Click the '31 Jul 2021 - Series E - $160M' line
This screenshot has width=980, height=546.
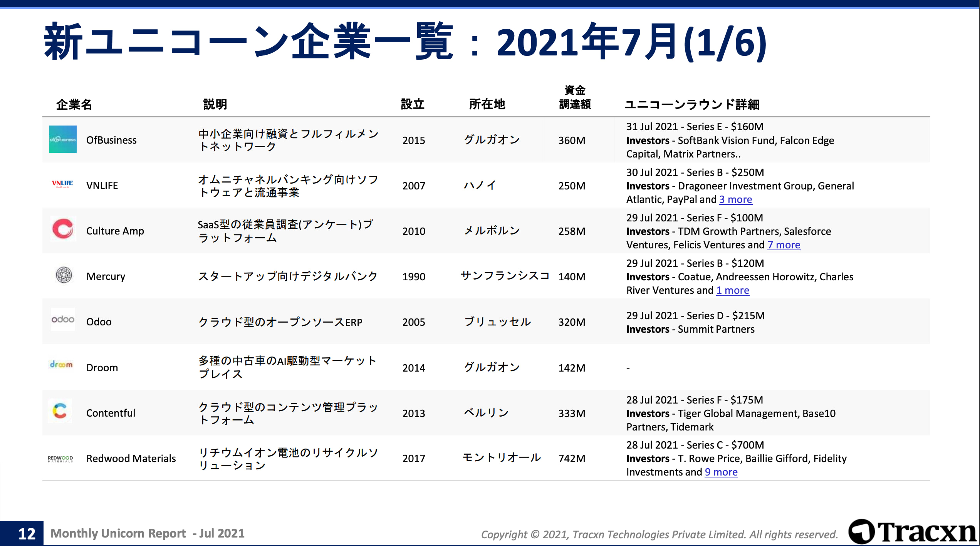[x=695, y=127]
